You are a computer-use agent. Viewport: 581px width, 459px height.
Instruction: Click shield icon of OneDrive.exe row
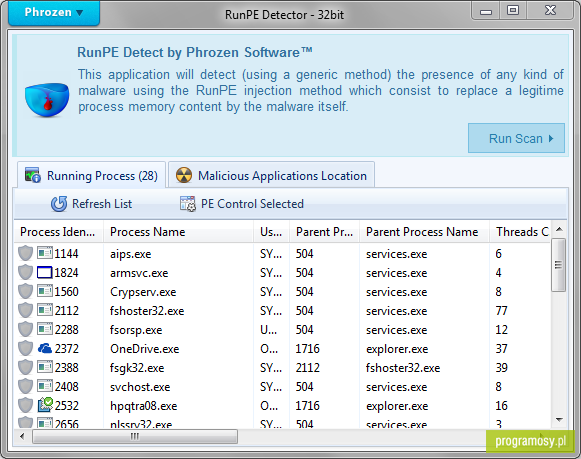click(25, 348)
